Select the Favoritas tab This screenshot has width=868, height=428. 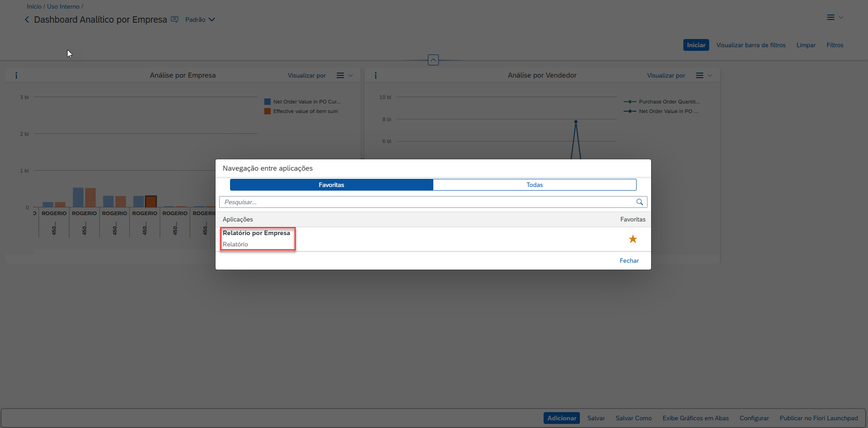[331, 185]
